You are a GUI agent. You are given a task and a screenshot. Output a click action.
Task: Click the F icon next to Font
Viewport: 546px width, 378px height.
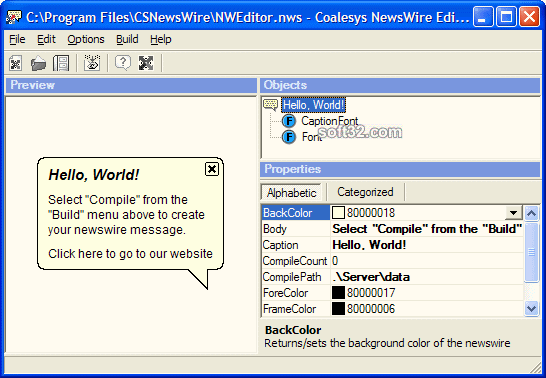[x=289, y=137]
